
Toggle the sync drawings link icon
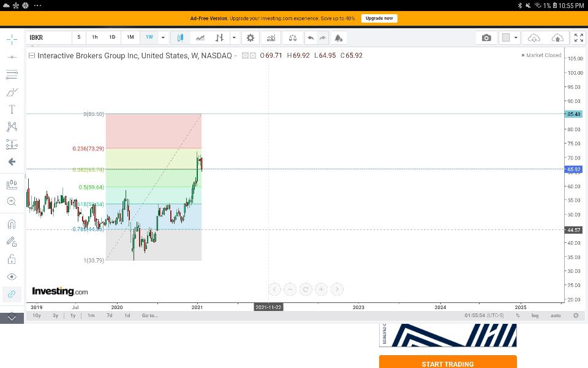12,294
